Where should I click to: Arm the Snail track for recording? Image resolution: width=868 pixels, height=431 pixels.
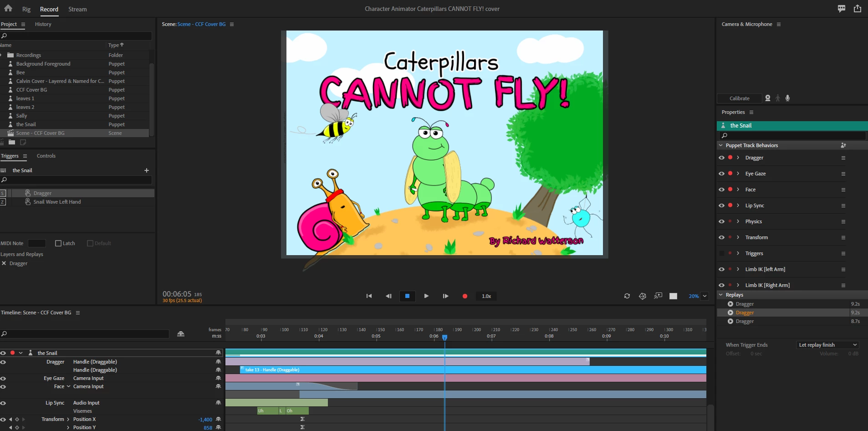pyautogui.click(x=13, y=353)
